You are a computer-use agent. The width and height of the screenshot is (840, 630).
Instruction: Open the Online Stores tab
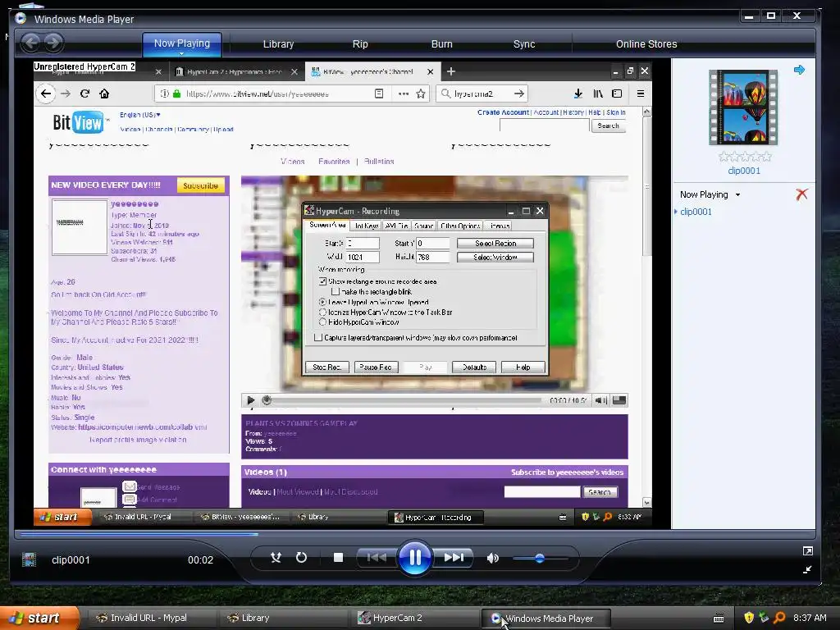[646, 44]
